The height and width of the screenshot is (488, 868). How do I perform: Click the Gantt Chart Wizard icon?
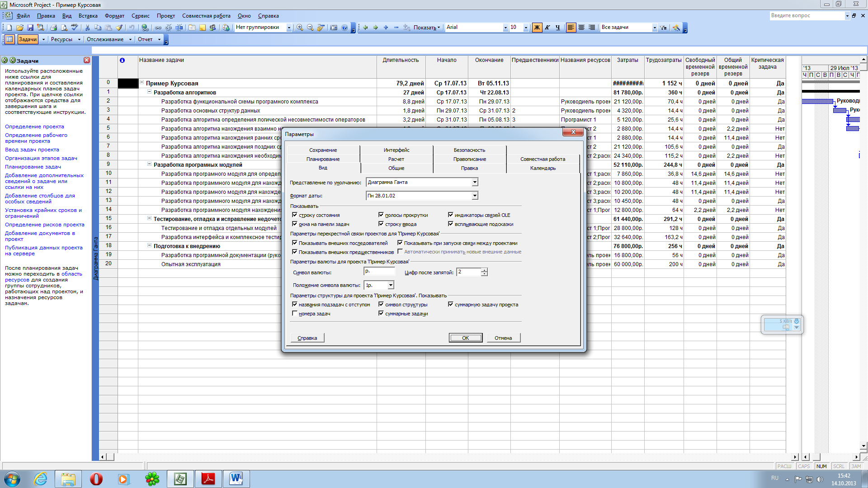(676, 28)
